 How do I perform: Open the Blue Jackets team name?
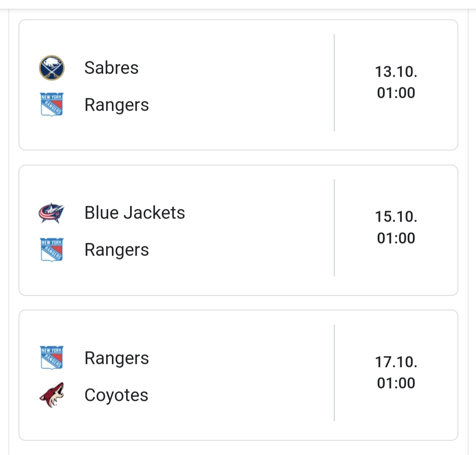click(135, 213)
